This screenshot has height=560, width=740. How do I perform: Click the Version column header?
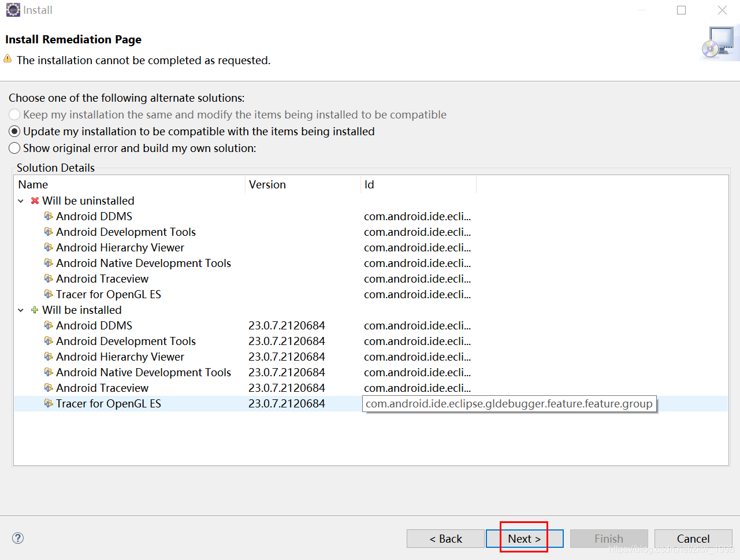point(303,184)
